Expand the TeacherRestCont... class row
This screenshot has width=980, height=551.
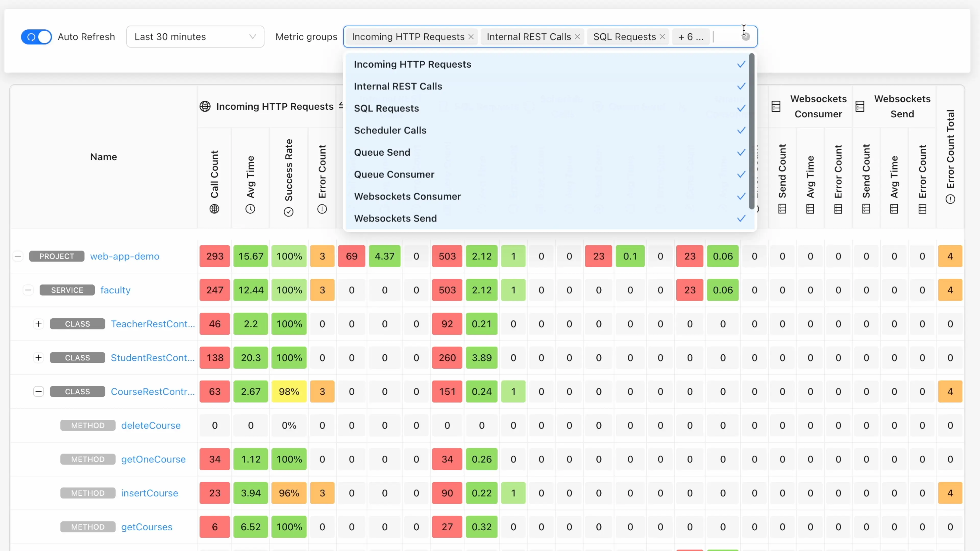(x=39, y=324)
